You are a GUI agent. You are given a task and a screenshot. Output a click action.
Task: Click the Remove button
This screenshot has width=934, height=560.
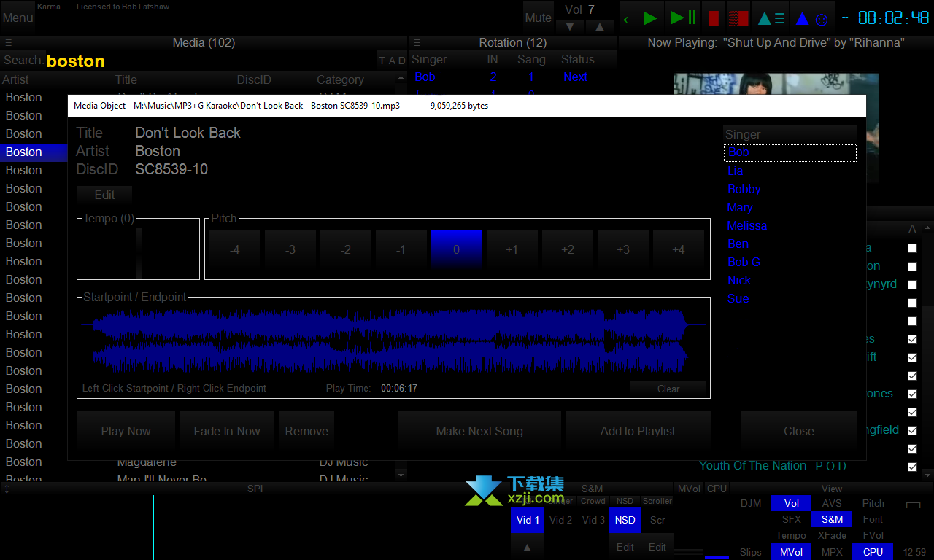point(306,431)
